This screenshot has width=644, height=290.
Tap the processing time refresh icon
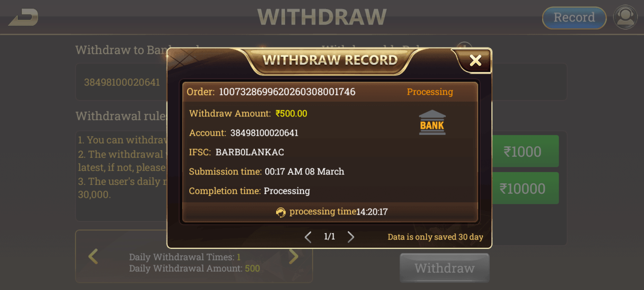pos(281,212)
